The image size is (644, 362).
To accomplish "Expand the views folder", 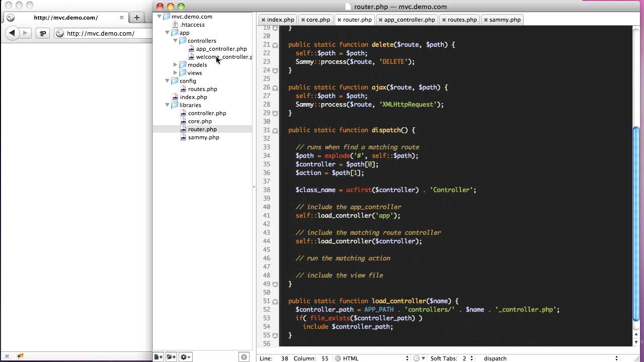I will pyautogui.click(x=176, y=73).
